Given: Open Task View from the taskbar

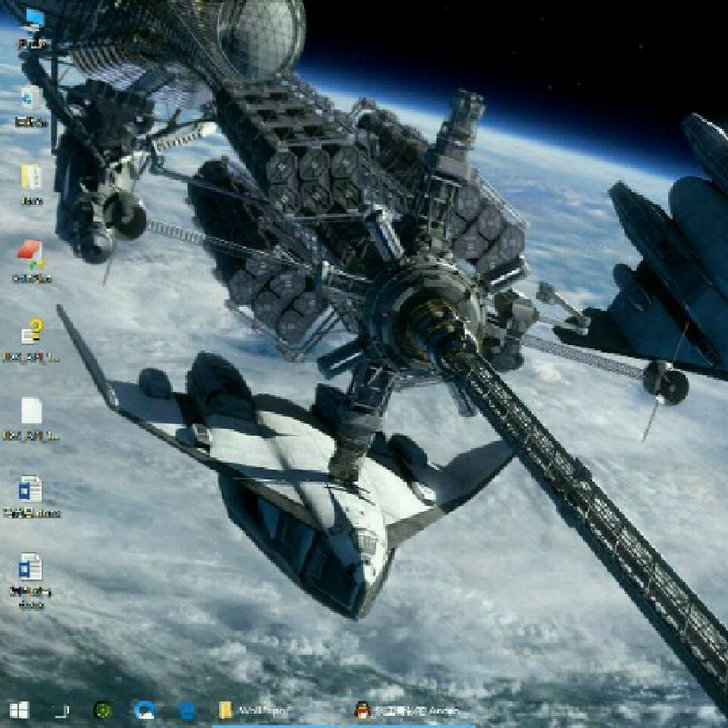Looking at the screenshot, I should [x=61, y=711].
